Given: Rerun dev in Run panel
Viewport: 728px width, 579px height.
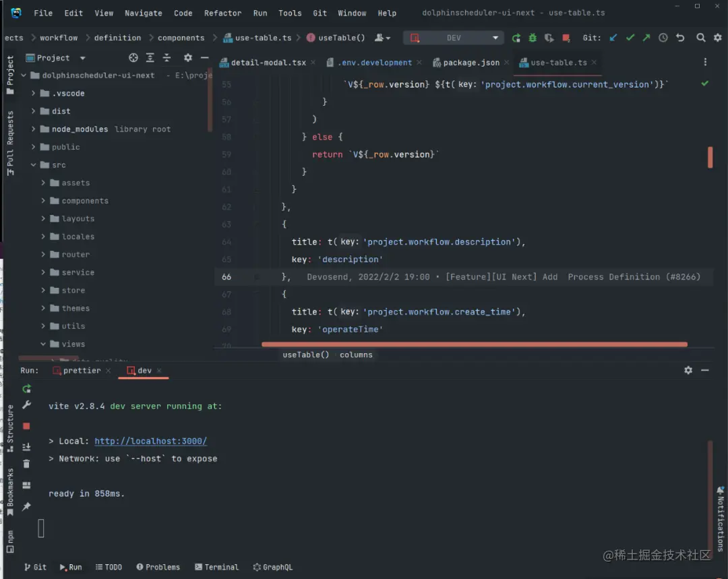Looking at the screenshot, I should click(x=26, y=389).
